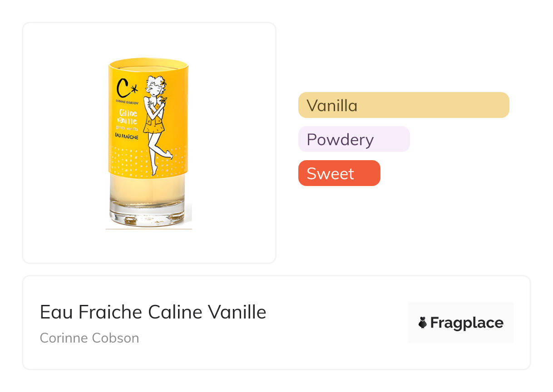Click the word "Sweet" in accord list
This screenshot has width=553, height=392.
[x=330, y=174]
